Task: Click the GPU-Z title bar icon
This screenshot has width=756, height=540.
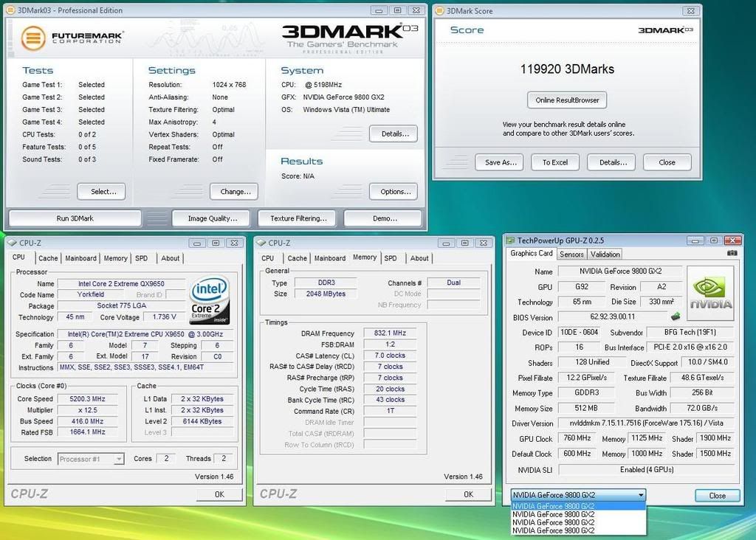Action: (x=511, y=240)
